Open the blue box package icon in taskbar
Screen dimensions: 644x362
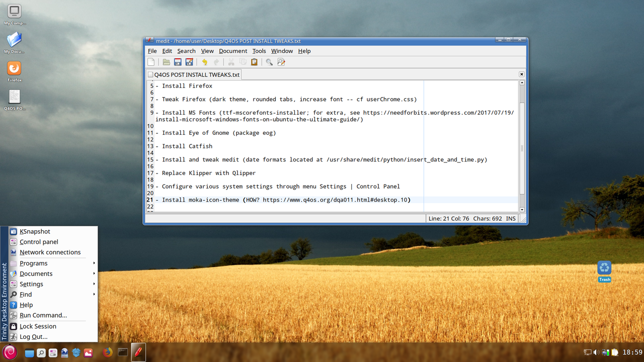[76, 353]
